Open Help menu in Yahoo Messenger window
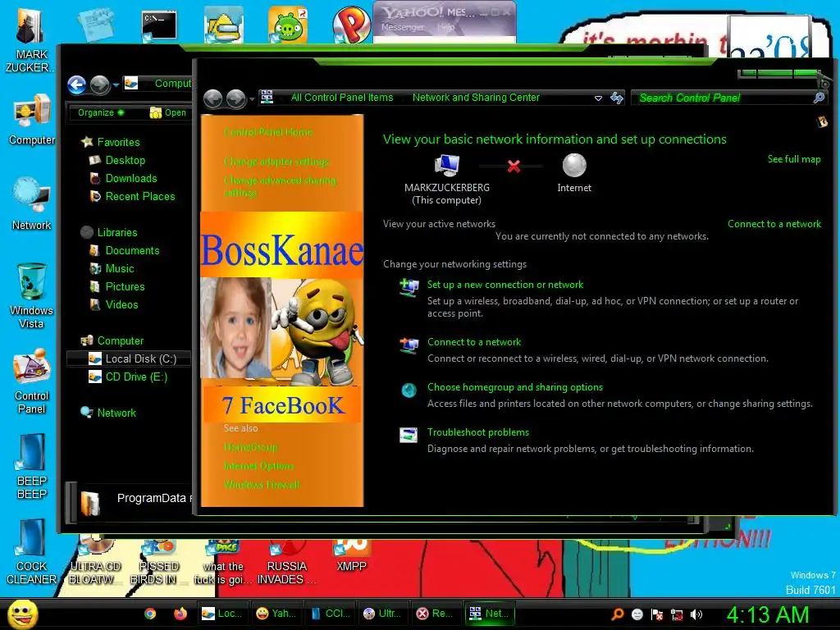The height and width of the screenshot is (630, 840). (445, 27)
